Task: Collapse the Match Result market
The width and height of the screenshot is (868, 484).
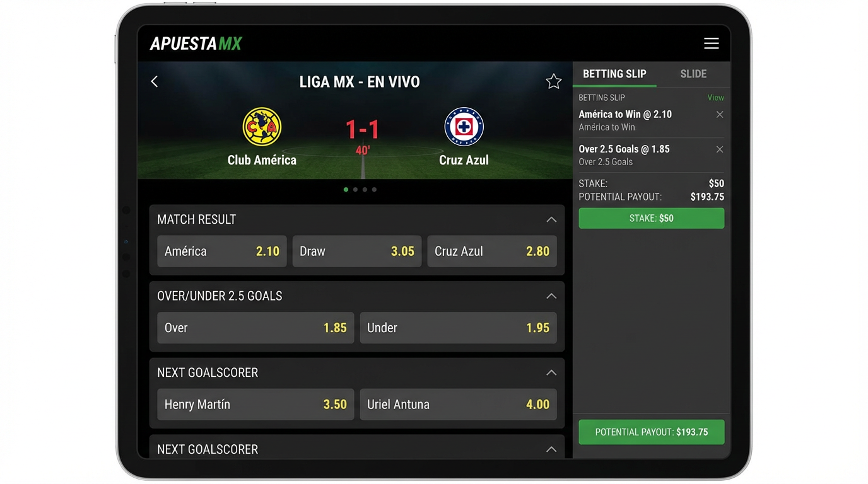Action: (551, 219)
